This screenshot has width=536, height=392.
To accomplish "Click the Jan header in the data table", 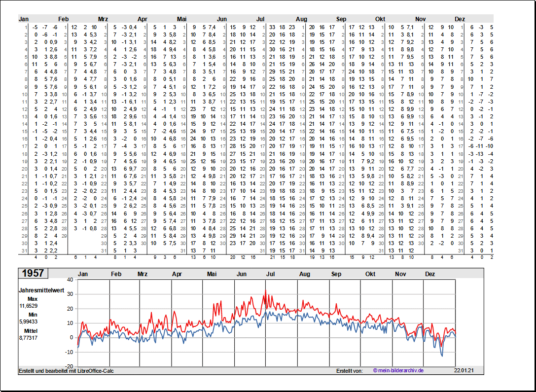I will pos(24,19).
